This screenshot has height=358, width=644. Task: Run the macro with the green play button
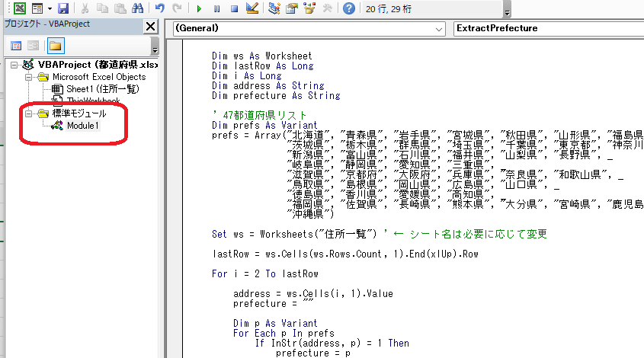pos(199,8)
